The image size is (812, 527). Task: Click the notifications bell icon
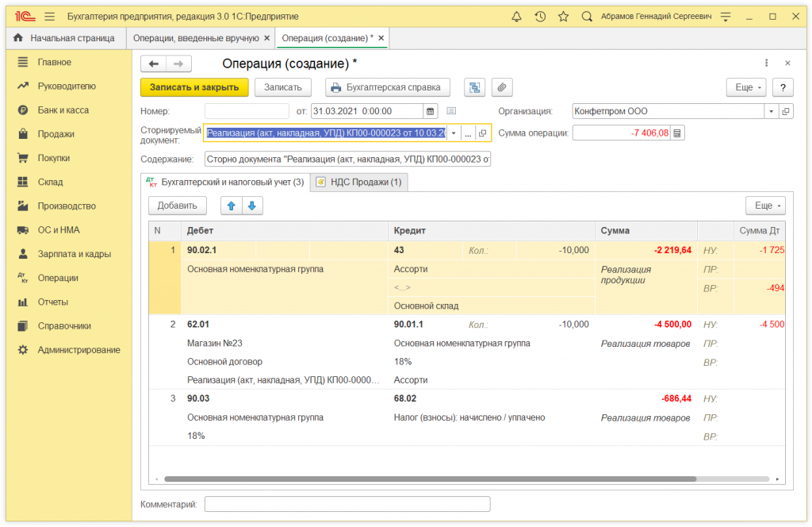click(x=517, y=17)
